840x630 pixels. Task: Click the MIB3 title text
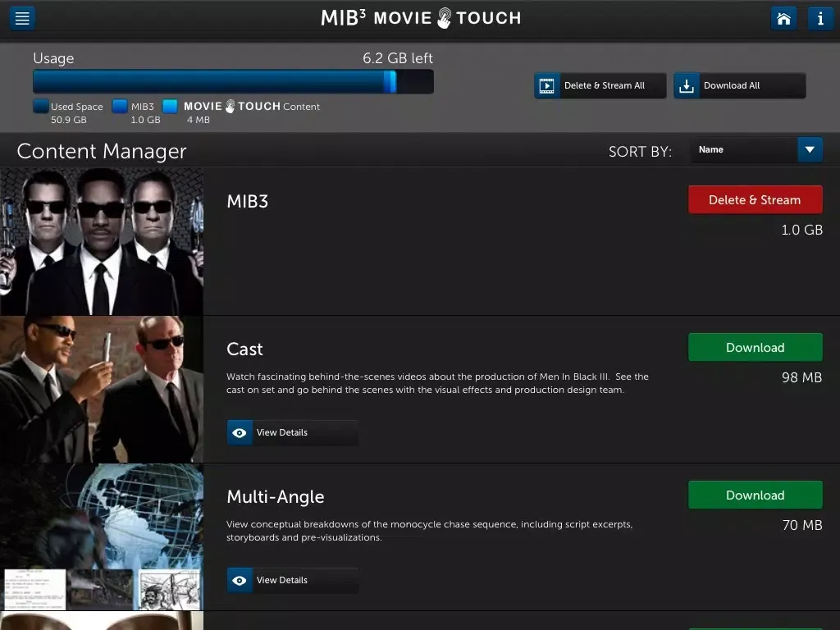248,202
